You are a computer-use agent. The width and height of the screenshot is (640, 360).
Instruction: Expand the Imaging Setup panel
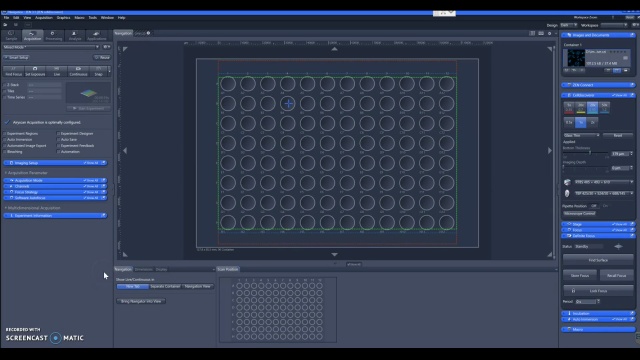[55, 163]
